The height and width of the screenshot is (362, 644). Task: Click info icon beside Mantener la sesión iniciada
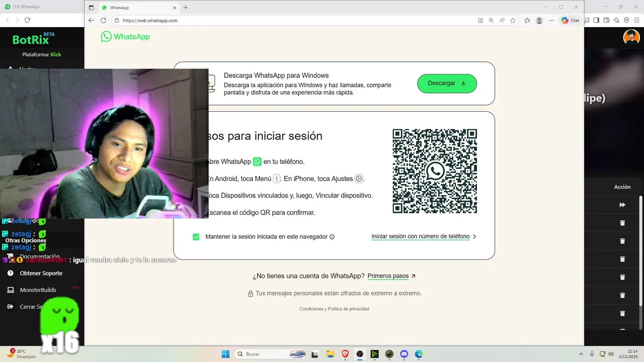(332, 237)
